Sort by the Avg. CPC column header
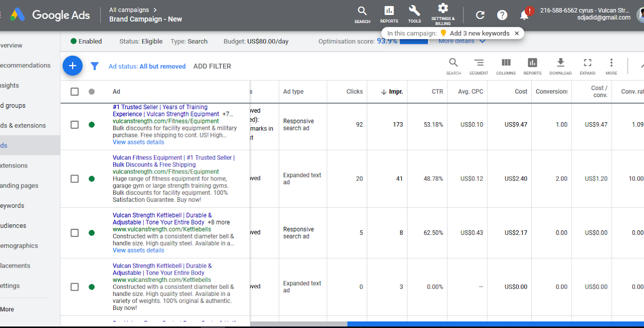The width and height of the screenshot is (644, 328). pos(470,92)
